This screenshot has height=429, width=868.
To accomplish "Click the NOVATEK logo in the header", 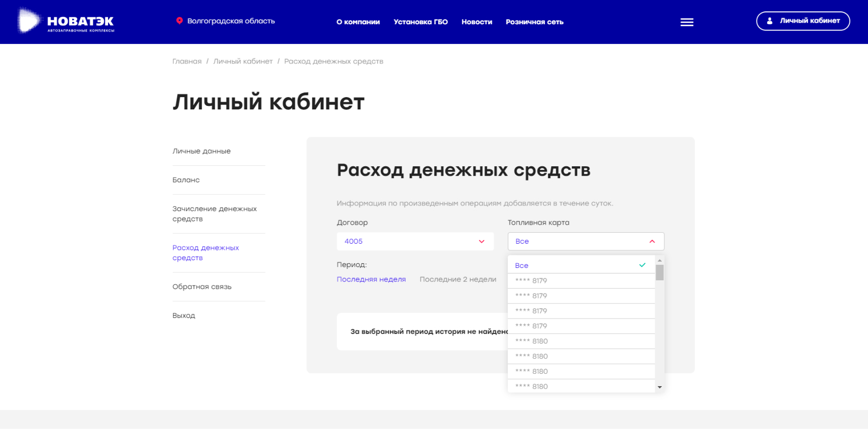I will 66,22.
